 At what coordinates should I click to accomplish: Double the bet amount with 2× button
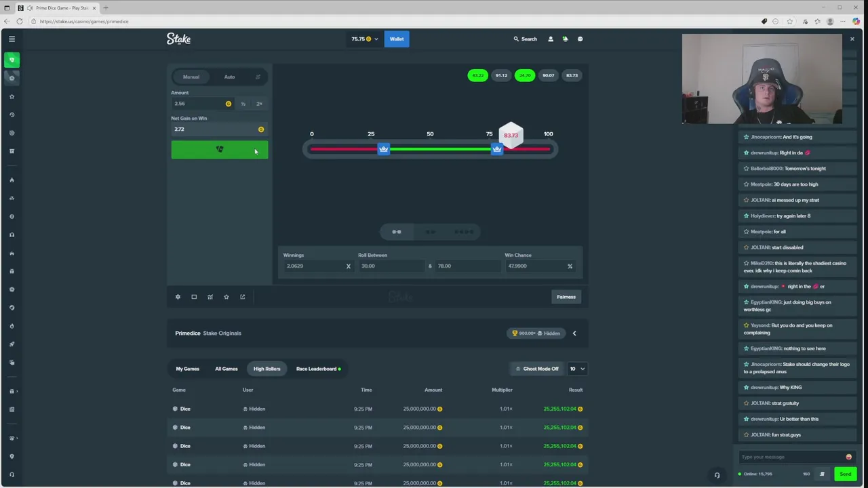pos(259,104)
